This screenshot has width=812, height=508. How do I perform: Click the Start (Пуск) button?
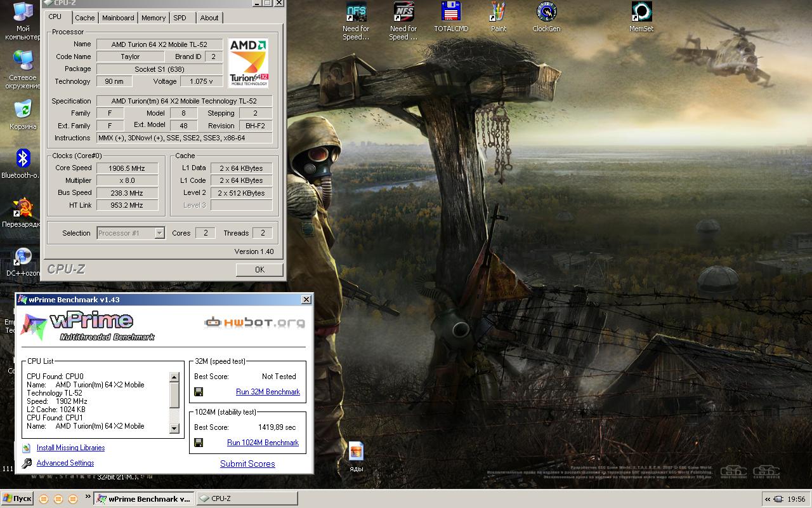[x=17, y=499]
